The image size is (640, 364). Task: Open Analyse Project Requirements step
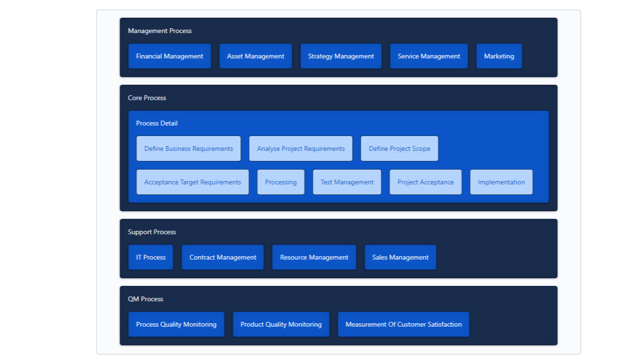(x=301, y=148)
